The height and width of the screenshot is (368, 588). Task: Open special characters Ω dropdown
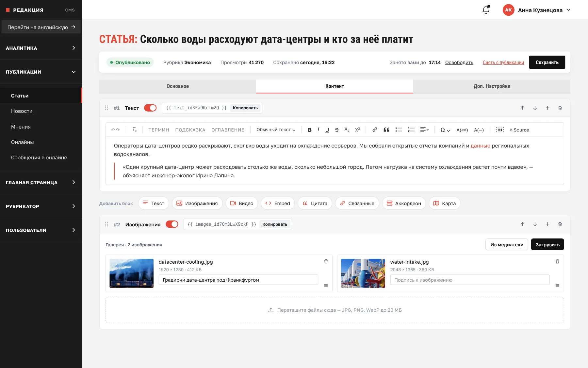(x=445, y=130)
